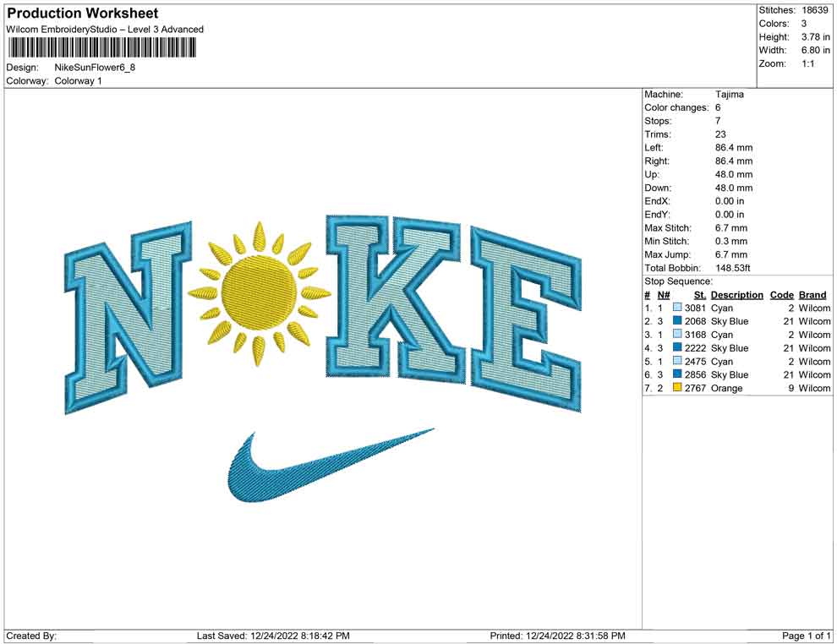The image size is (837, 644).
Task: Click the 'Max Stitch:' label
Action: (x=668, y=228)
